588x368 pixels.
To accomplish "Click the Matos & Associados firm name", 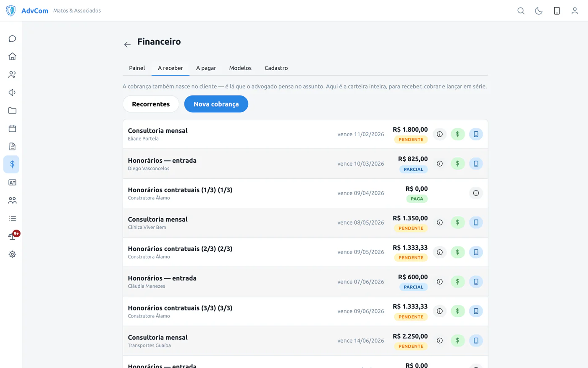I will [77, 11].
